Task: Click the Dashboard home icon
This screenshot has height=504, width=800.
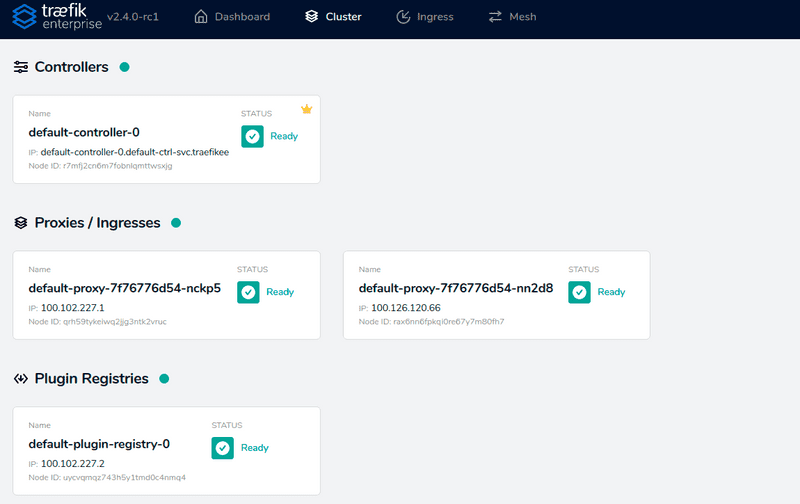Action: (x=201, y=17)
